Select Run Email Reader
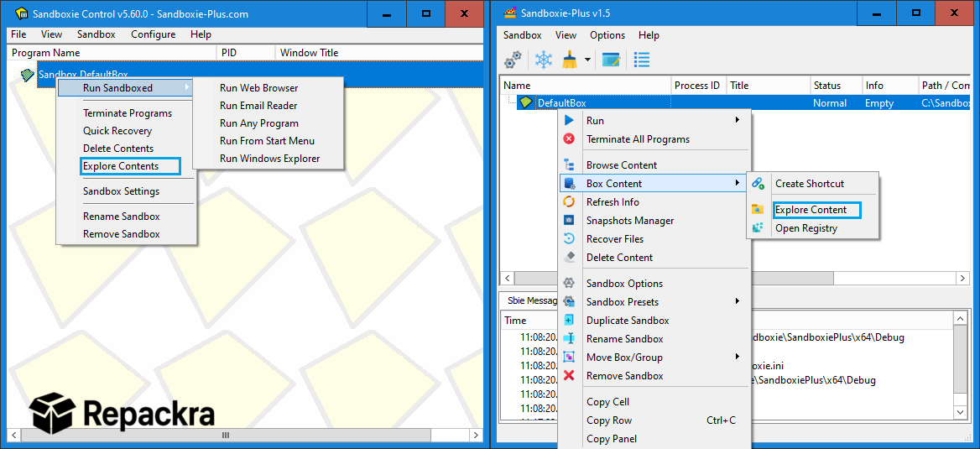 (x=258, y=106)
